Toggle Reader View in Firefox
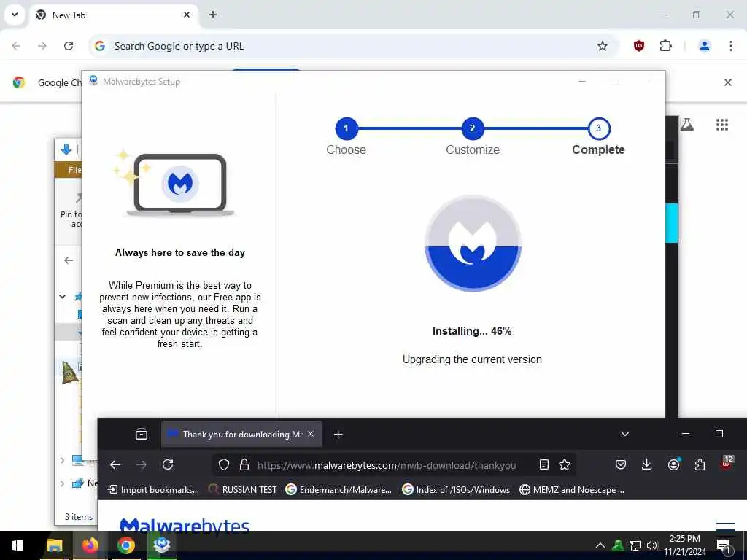Viewport: 747px width, 560px height. tap(544, 464)
